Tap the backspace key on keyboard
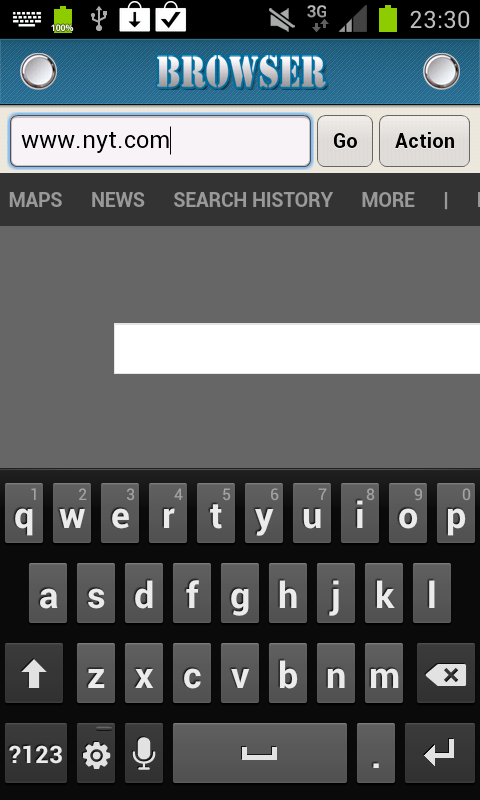This screenshot has width=480, height=800. [446, 673]
